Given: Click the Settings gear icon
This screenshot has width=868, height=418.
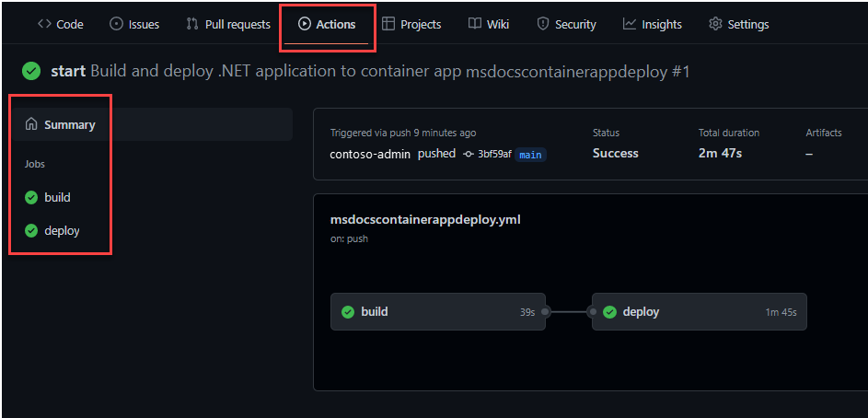Looking at the screenshot, I should pyautogui.click(x=716, y=24).
